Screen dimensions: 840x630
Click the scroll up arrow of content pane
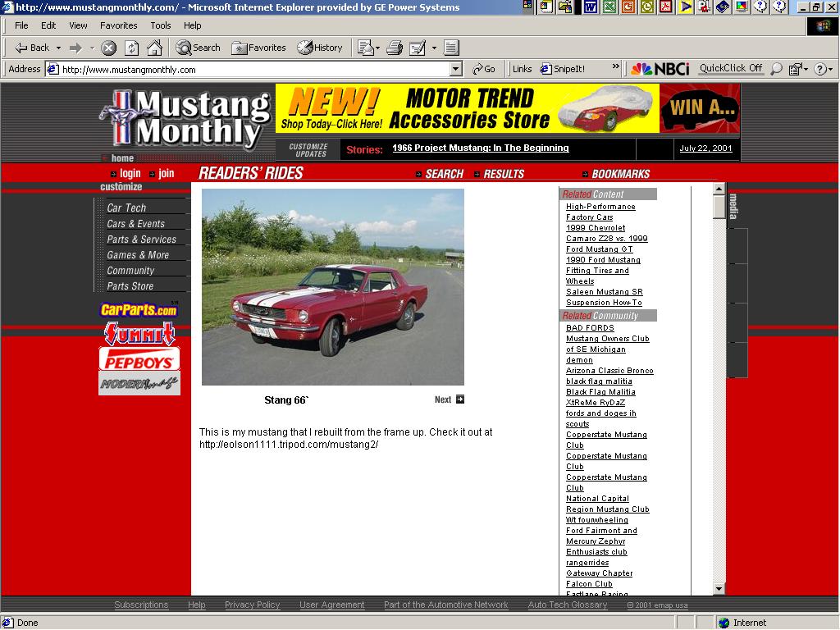point(719,189)
